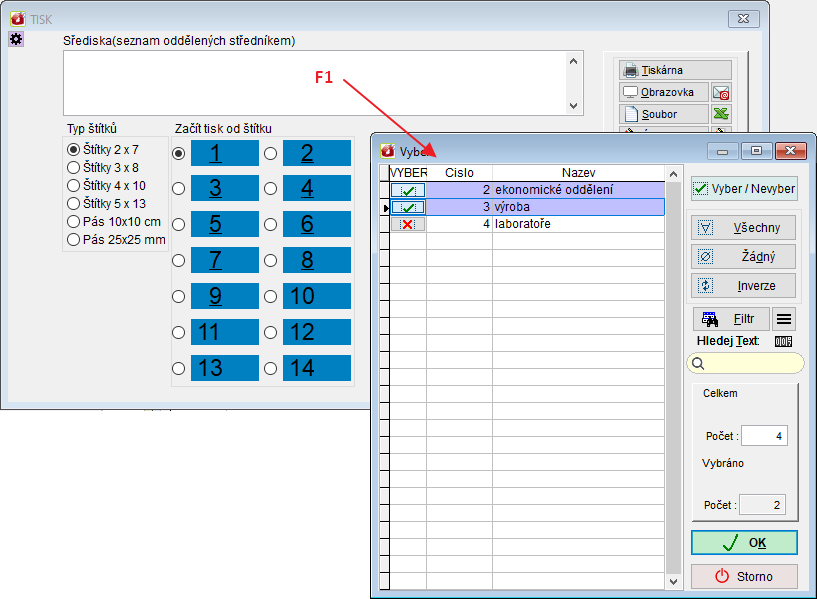This screenshot has width=817, height=599.
Task: Click the Hledej Text search field
Action: tap(746, 364)
